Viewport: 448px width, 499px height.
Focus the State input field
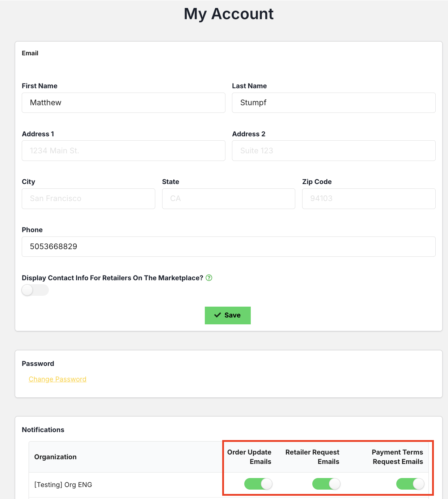(x=228, y=199)
